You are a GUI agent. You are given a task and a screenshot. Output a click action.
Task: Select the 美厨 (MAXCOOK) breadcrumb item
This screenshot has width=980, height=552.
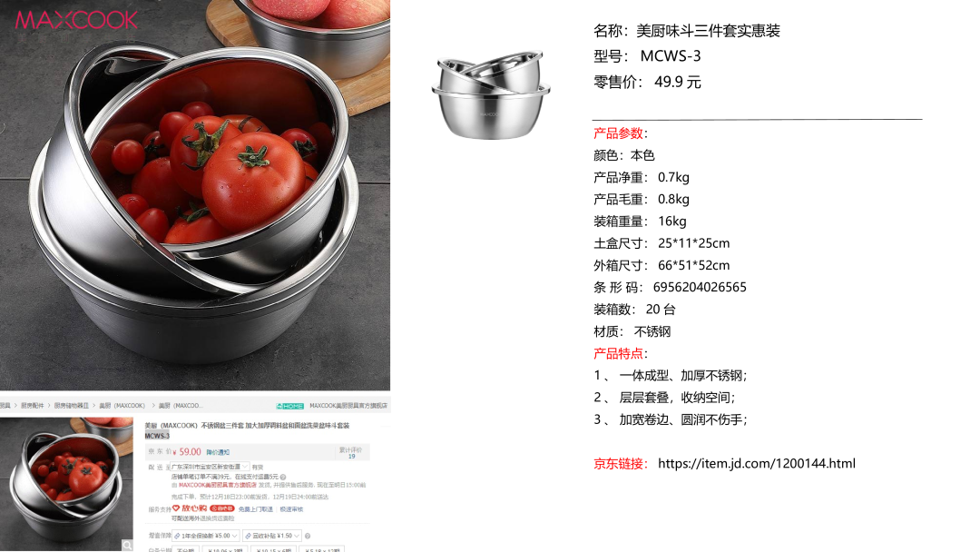click(122, 406)
